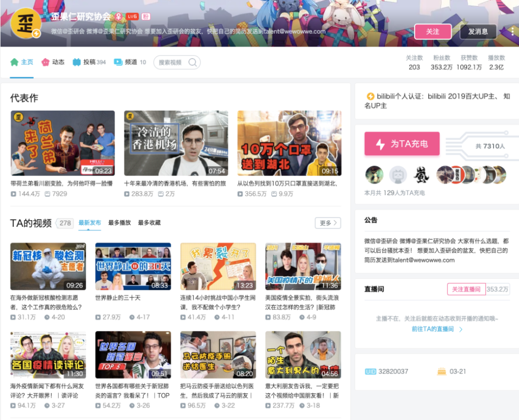Click title 连续14小时挑战中国小学生网课
The image size is (519, 420).
[218, 303]
